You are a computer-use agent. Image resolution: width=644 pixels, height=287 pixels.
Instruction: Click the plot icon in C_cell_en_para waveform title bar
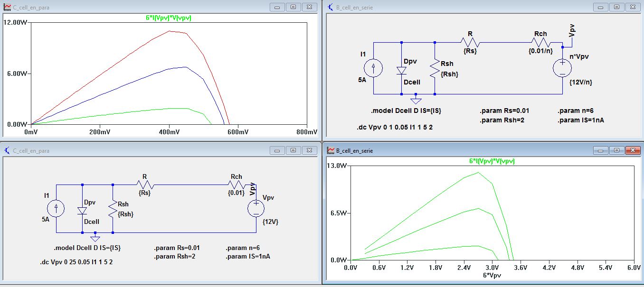tap(7, 7)
